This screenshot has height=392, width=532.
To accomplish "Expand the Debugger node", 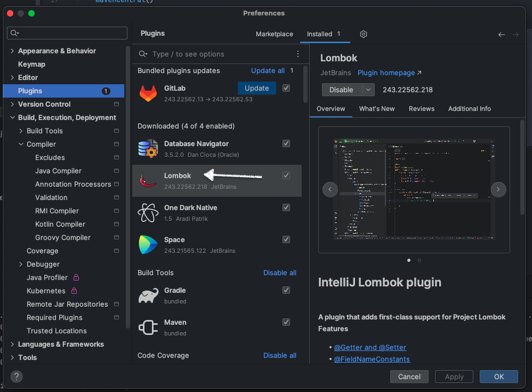I will (x=21, y=264).
